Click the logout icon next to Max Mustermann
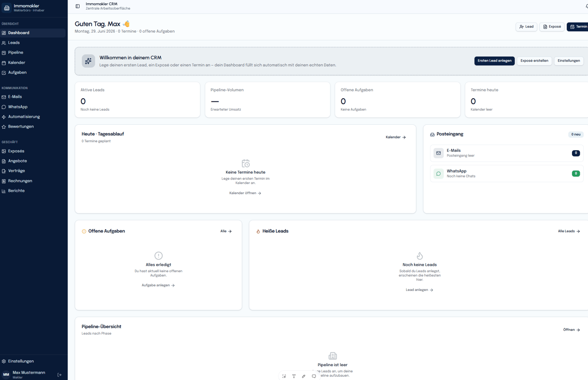This screenshot has height=380, width=588. tap(59, 375)
